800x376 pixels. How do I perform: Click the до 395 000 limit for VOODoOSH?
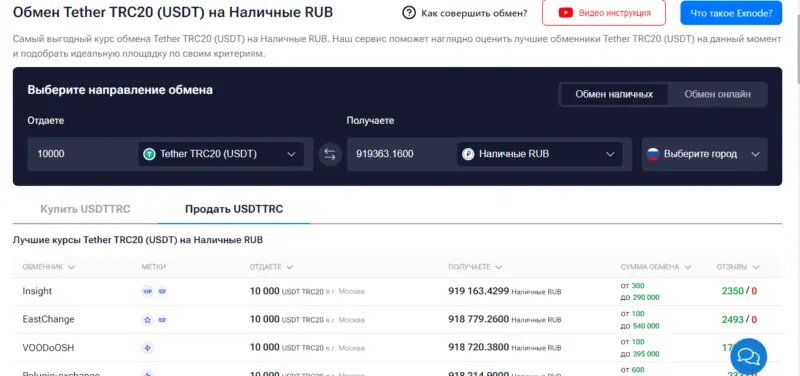click(x=640, y=354)
